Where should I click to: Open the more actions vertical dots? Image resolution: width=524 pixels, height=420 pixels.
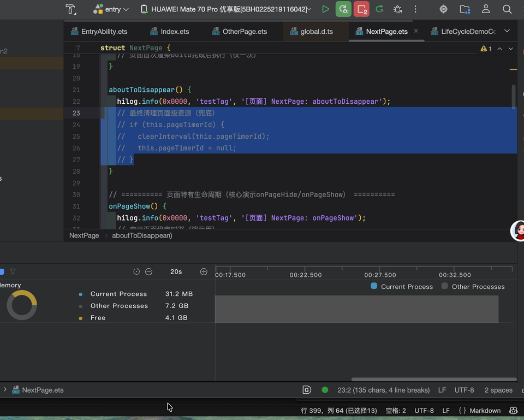coord(415,9)
